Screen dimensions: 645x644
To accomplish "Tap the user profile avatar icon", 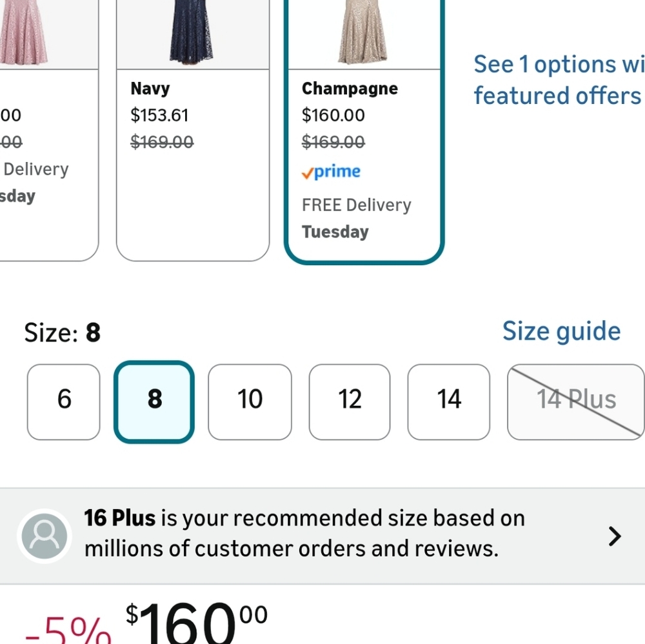I will point(45,536).
